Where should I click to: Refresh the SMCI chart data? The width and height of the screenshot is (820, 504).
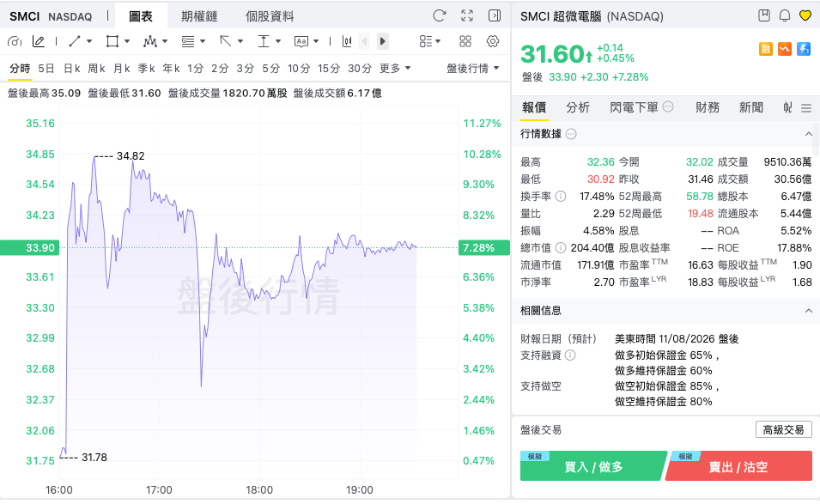point(440,15)
